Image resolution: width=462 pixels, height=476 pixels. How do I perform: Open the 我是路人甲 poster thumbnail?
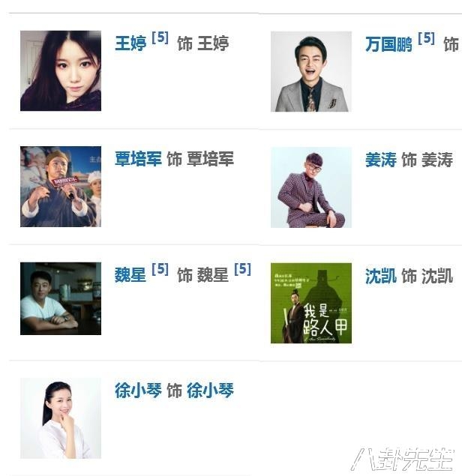point(311,304)
